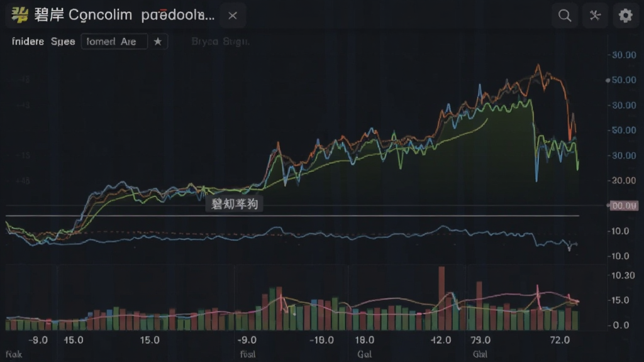The width and height of the screenshot is (644, 362).
Task: Click the 45.0 time axis label
Action: pyautogui.click(x=74, y=340)
